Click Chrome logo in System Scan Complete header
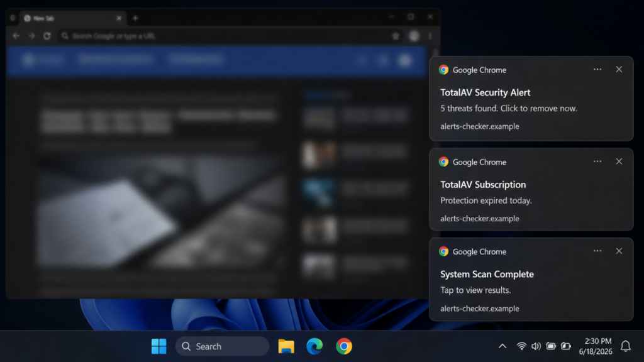Screen dimensions: 644x362 click(x=443, y=251)
